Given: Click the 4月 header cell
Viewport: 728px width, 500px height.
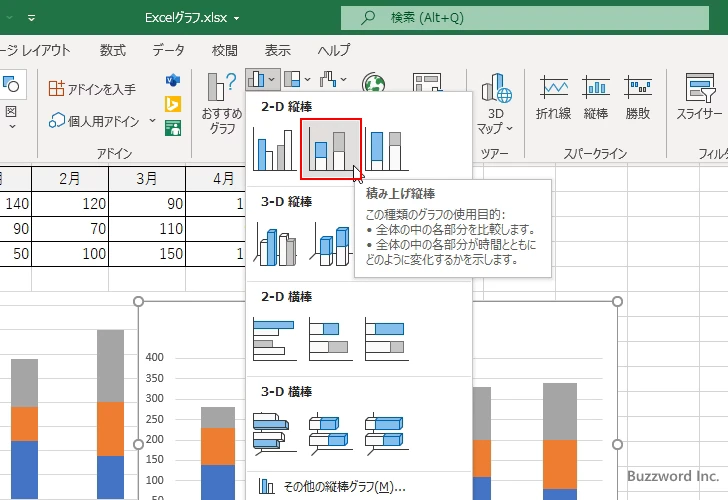Looking at the screenshot, I should 216,179.
